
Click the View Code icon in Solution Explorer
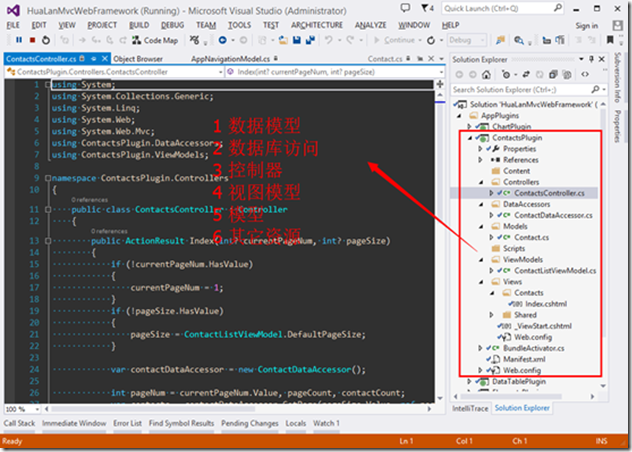pyautogui.click(x=585, y=75)
